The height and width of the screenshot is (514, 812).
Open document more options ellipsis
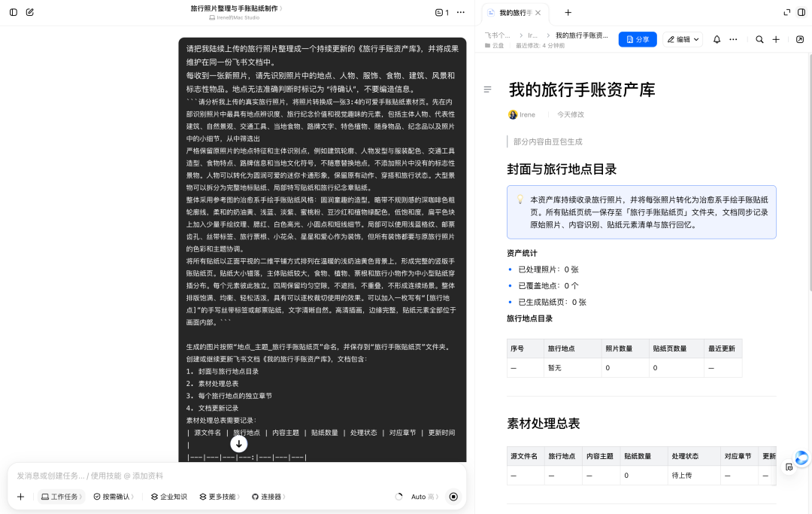[x=733, y=39]
